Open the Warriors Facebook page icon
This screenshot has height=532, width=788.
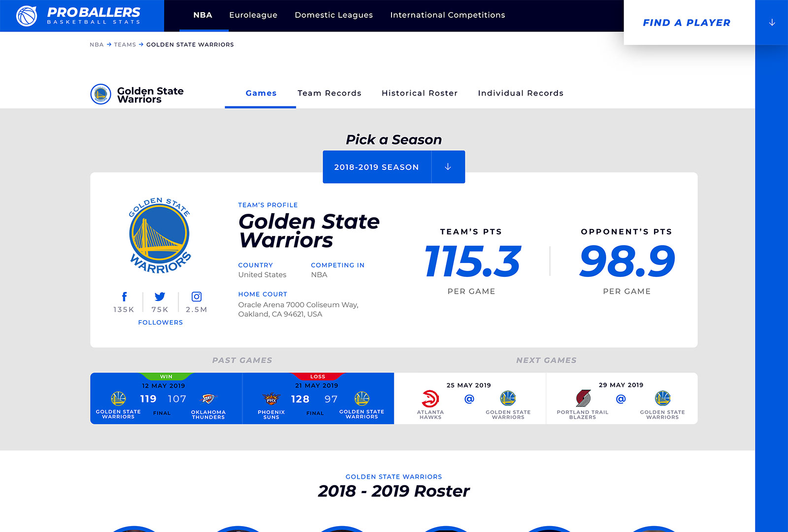tap(124, 297)
